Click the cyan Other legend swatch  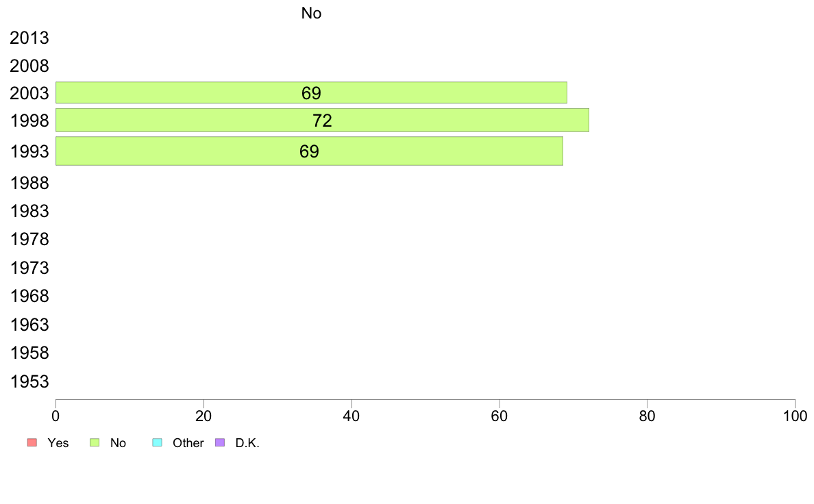coord(158,442)
